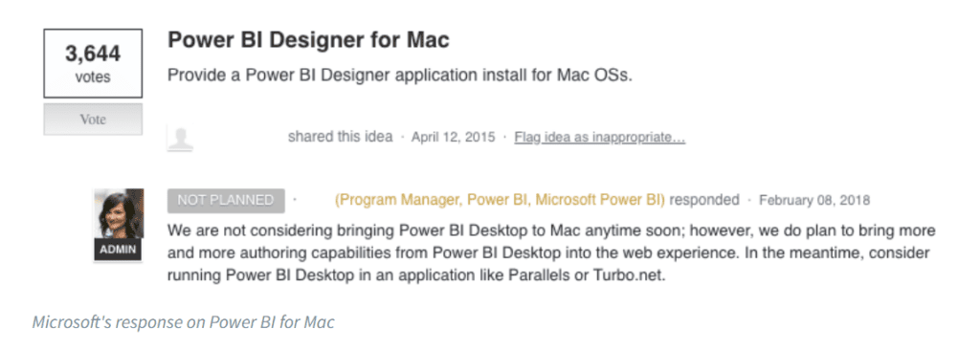
Task: Select the NOT PLANNED status label
Action: tap(226, 201)
